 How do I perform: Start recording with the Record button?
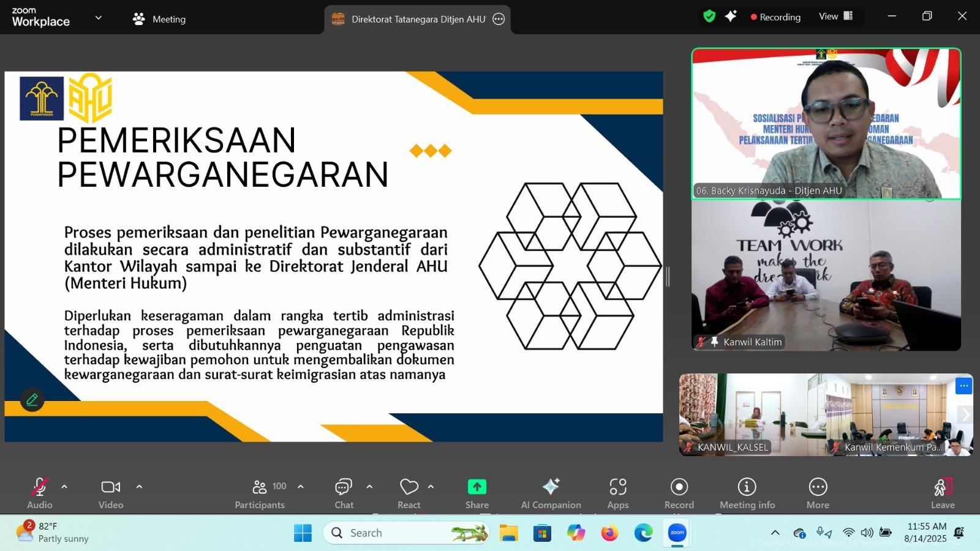[x=679, y=493]
